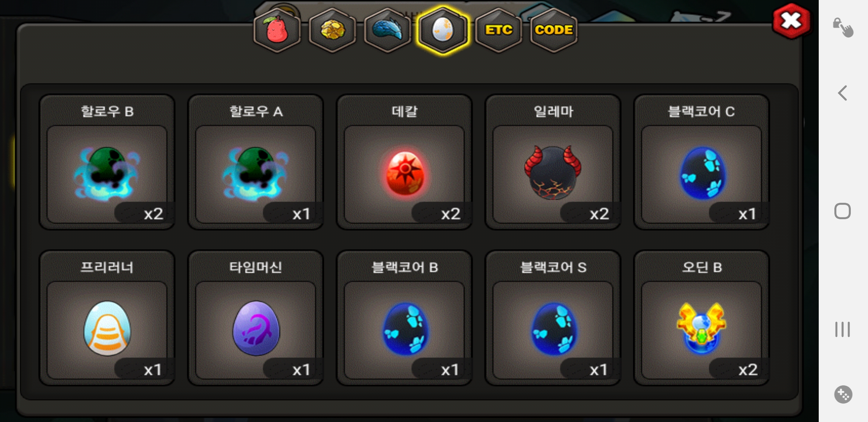The width and height of the screenshot is (868, 422).
Task: Select the egg inventory tab
Action: (x=443, y=30)
